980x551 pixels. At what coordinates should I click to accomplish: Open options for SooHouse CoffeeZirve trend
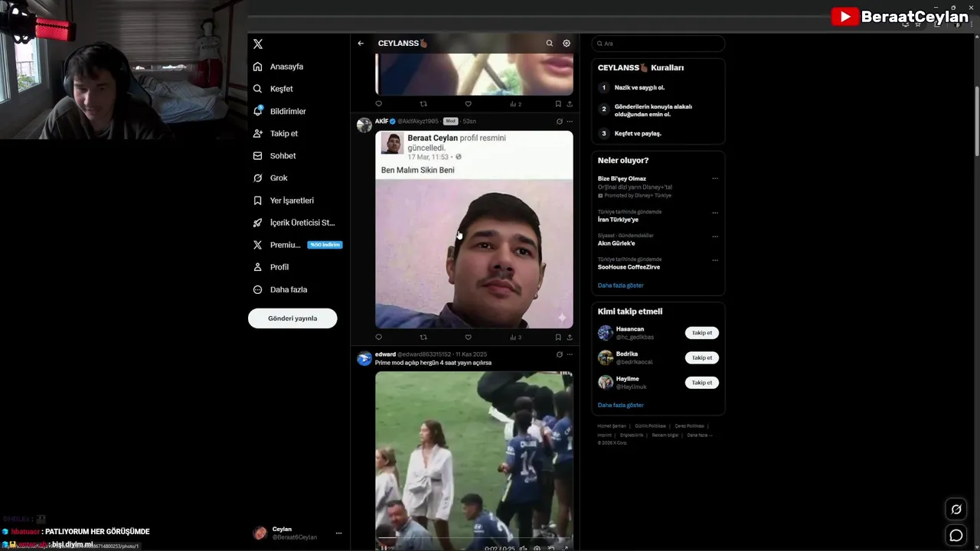coord(715,260)
